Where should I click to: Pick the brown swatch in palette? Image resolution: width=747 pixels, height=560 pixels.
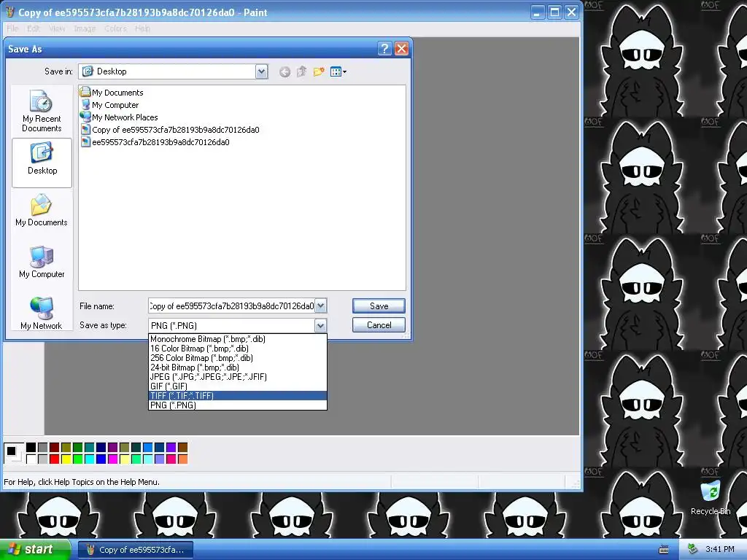[183, 447]
